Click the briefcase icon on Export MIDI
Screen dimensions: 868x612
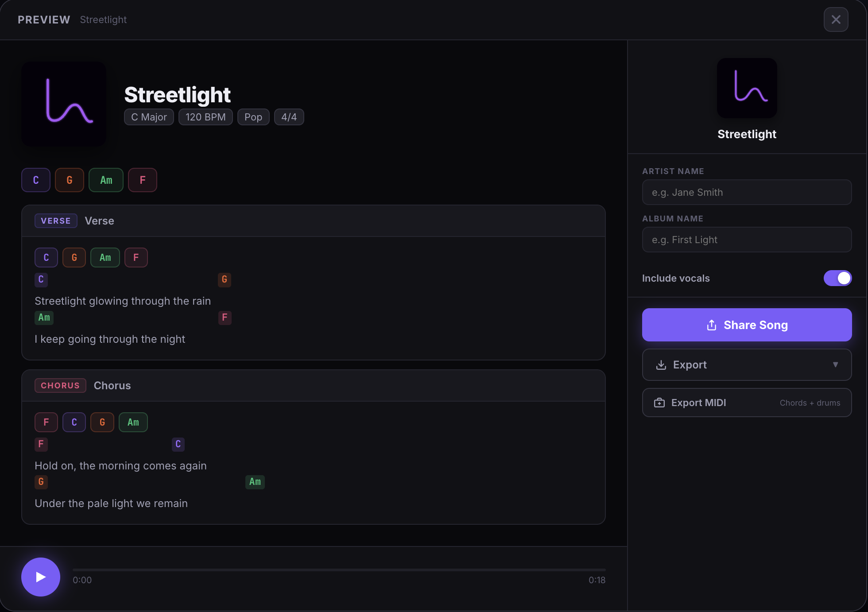[659, 403]
